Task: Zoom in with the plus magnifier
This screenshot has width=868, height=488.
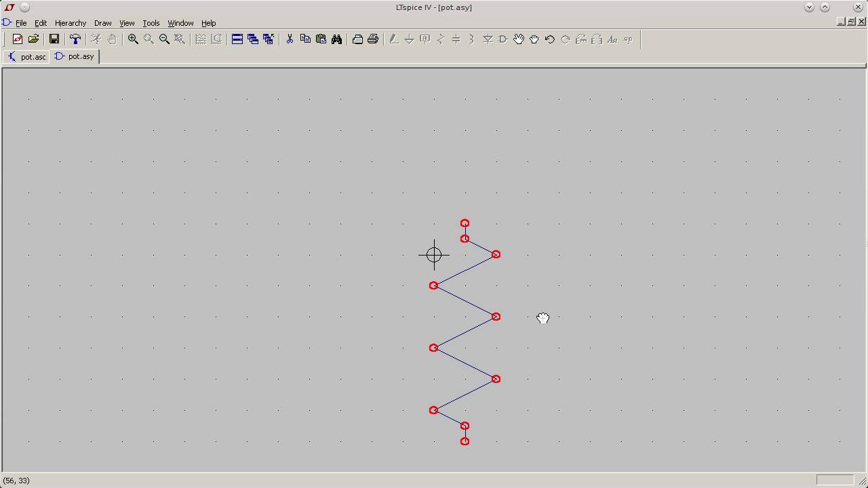Action: click(133, 39)
